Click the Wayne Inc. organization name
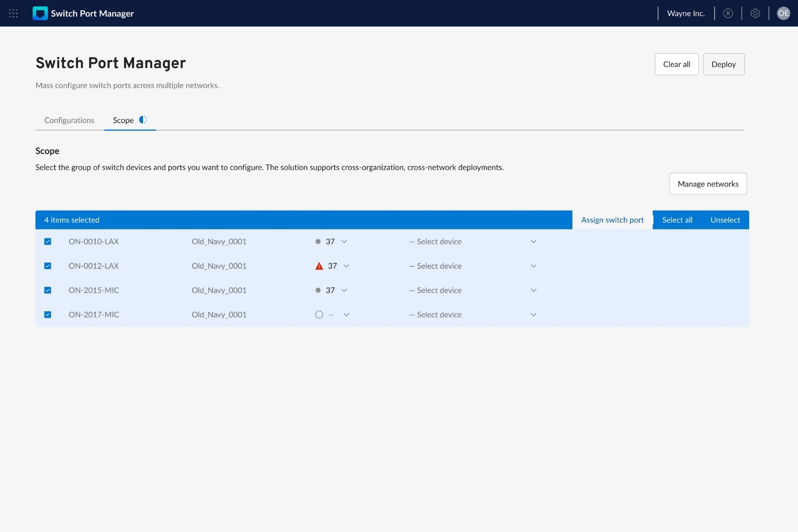This screenshot has width=798, height=532. (x=686, y=13)
